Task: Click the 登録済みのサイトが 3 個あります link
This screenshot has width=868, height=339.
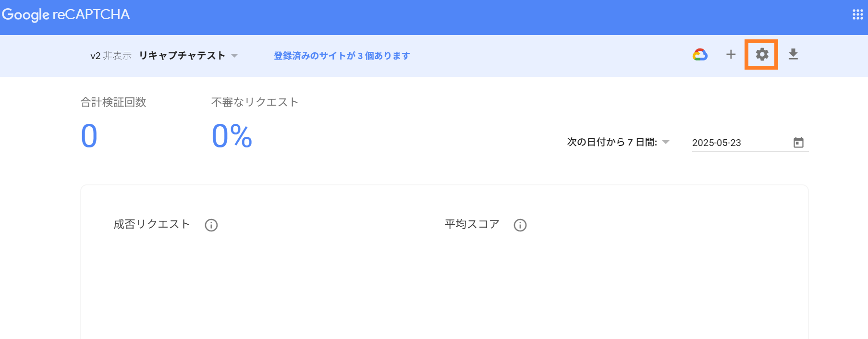Action: tap(342, 56)
